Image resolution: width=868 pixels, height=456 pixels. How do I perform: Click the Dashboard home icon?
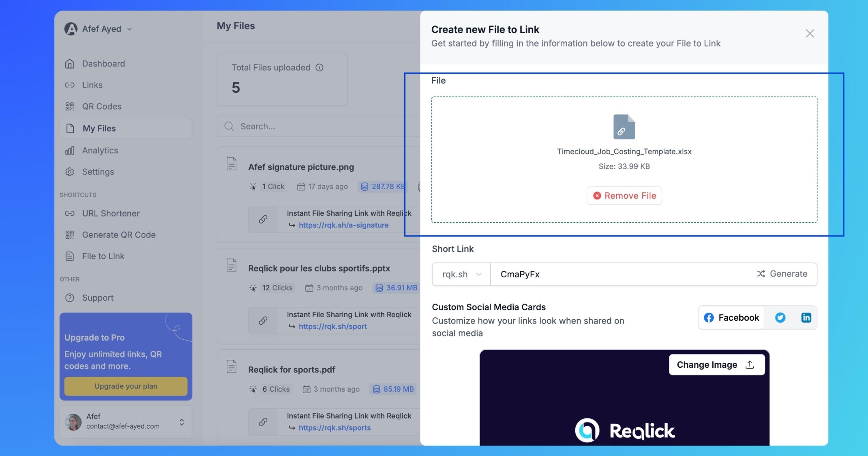[70, 63]
